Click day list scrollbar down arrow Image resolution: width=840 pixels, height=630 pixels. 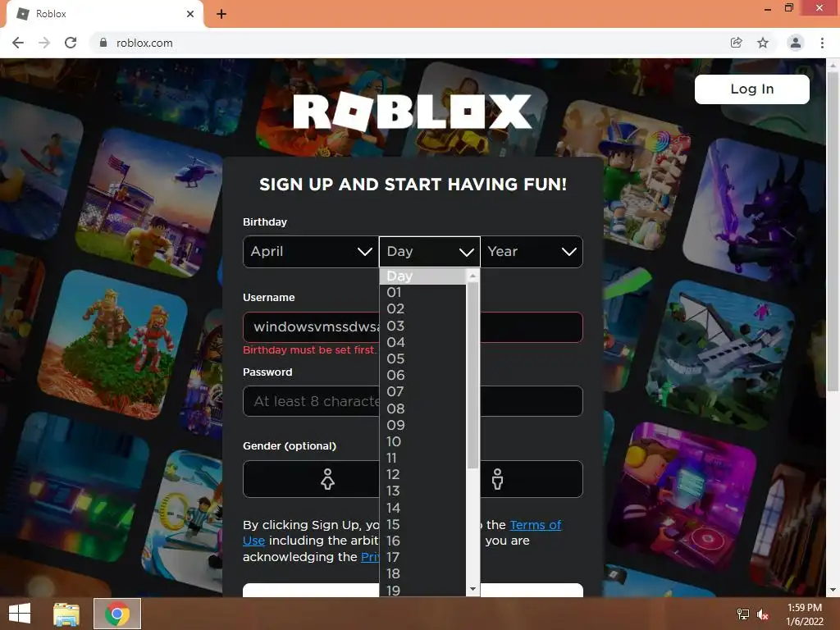pyautogui.click(x=472, y=589)
